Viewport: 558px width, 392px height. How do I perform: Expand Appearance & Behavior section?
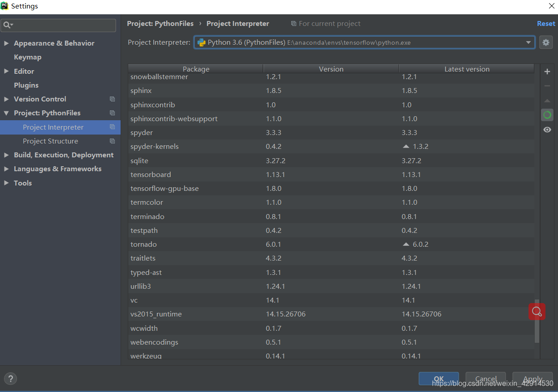point(6,43)
